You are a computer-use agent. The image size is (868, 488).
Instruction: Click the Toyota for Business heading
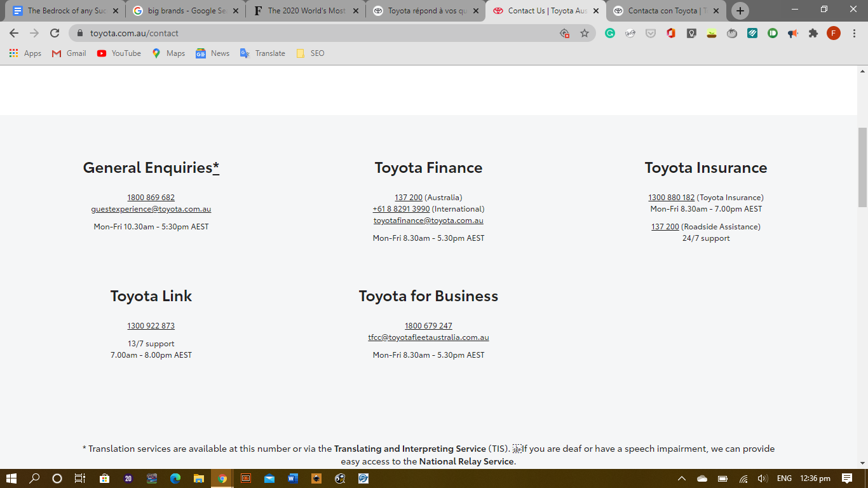coord(428,296)
